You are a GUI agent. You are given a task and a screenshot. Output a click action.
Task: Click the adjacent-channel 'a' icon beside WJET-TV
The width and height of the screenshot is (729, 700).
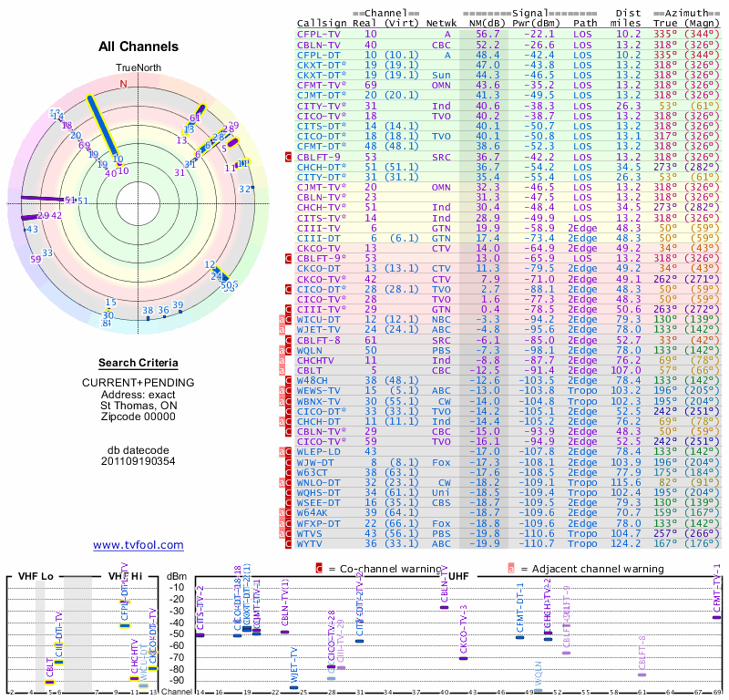point(282,330)
